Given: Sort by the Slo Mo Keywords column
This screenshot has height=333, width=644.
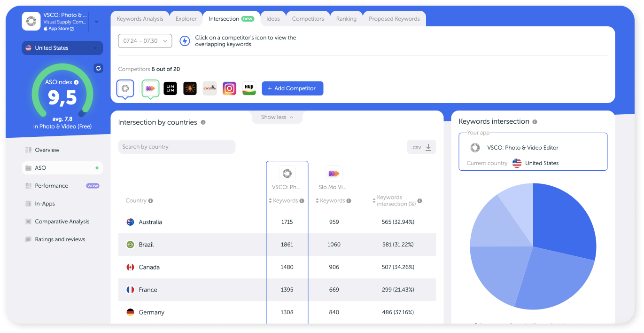Looking at the screenshot, I should [318, 201].
